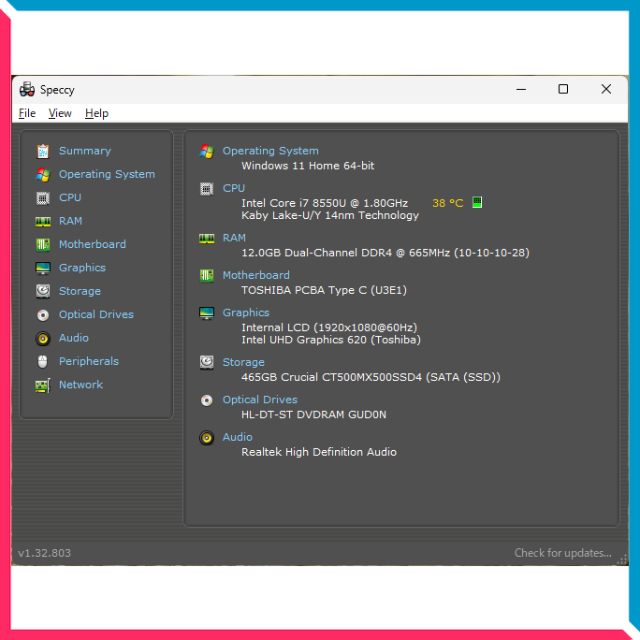Click the Audio heading link in summary

[237, 437]
